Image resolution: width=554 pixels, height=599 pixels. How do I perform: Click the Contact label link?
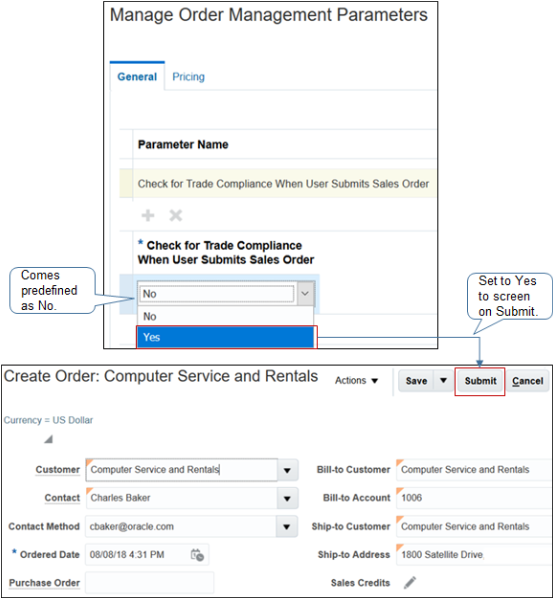tap(62, 498)
